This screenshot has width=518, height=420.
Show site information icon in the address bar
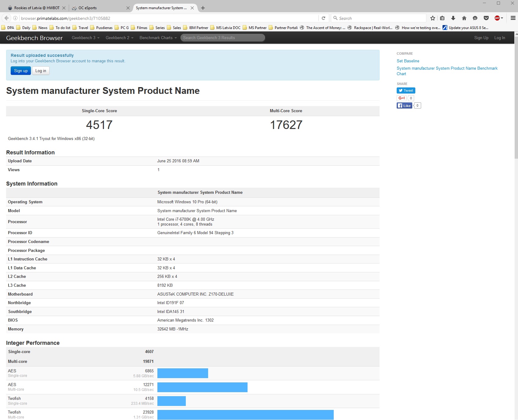(x=15, y=18)
